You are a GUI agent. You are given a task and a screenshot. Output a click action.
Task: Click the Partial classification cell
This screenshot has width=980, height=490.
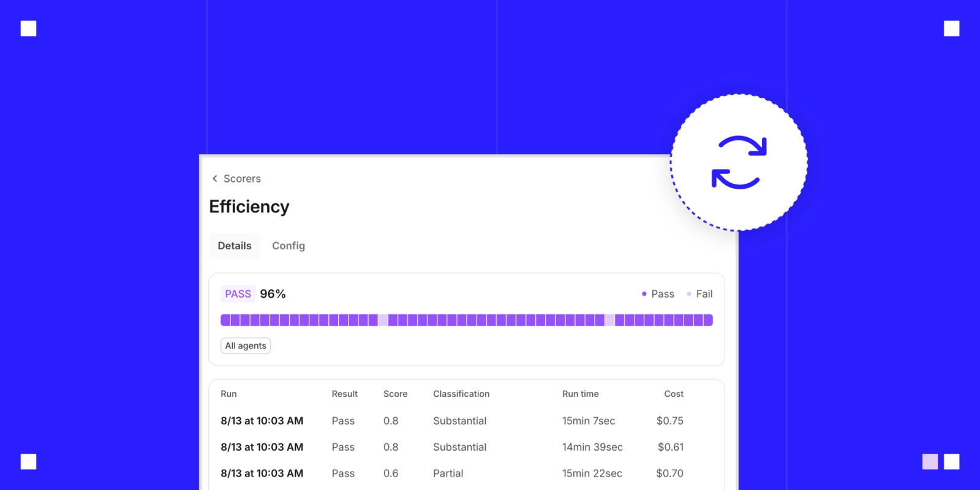448,473
